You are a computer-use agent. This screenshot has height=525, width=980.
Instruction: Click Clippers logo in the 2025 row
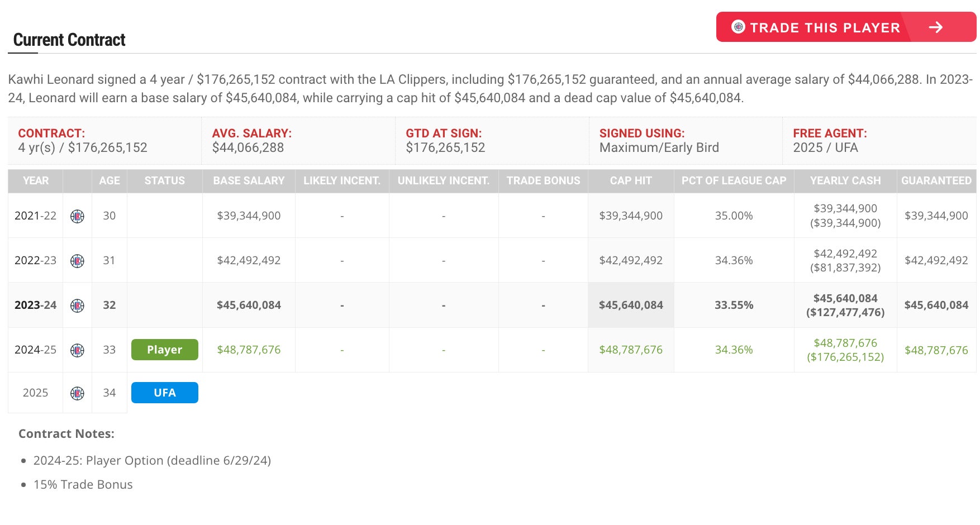78,393
